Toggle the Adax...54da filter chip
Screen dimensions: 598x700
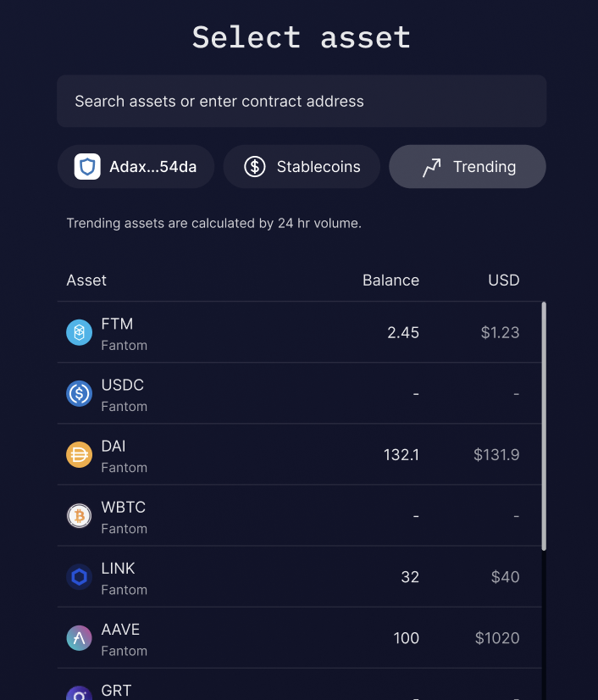point(136,166)
